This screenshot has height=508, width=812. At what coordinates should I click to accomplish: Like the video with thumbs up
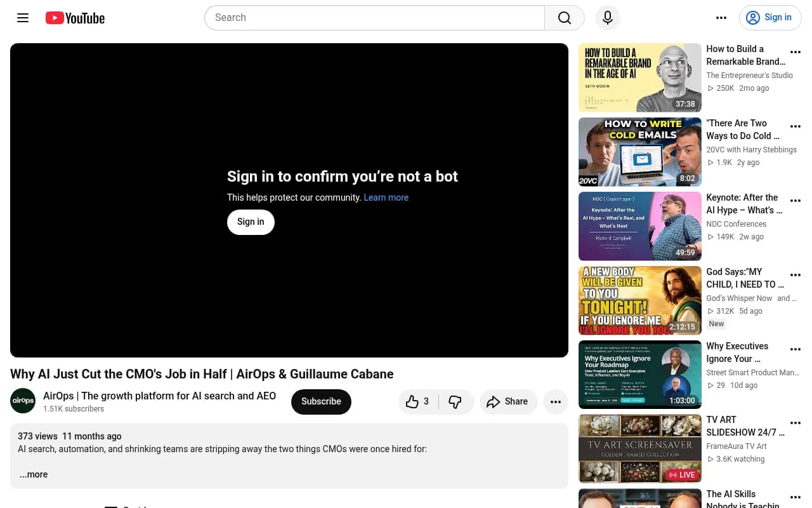coord(418,401)
